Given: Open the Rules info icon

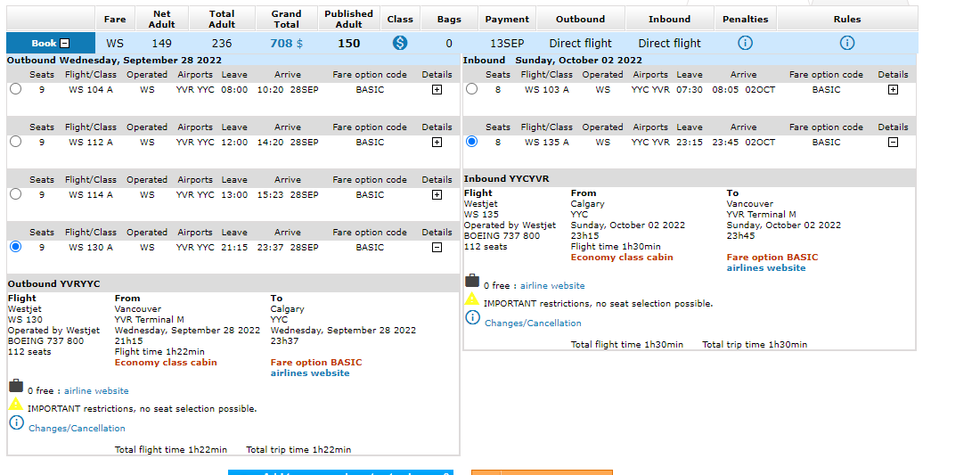Looking at the screenshot, I should (847, 43).
